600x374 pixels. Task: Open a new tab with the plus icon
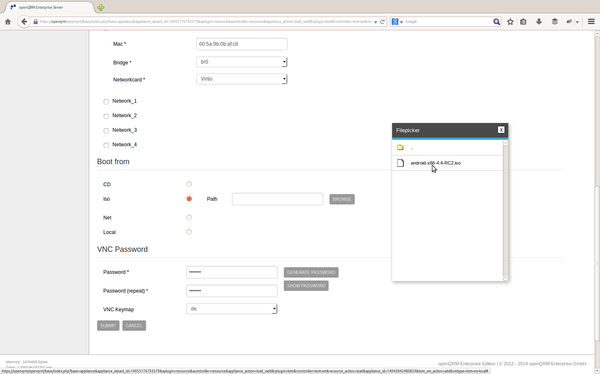(x=101, y=7)
